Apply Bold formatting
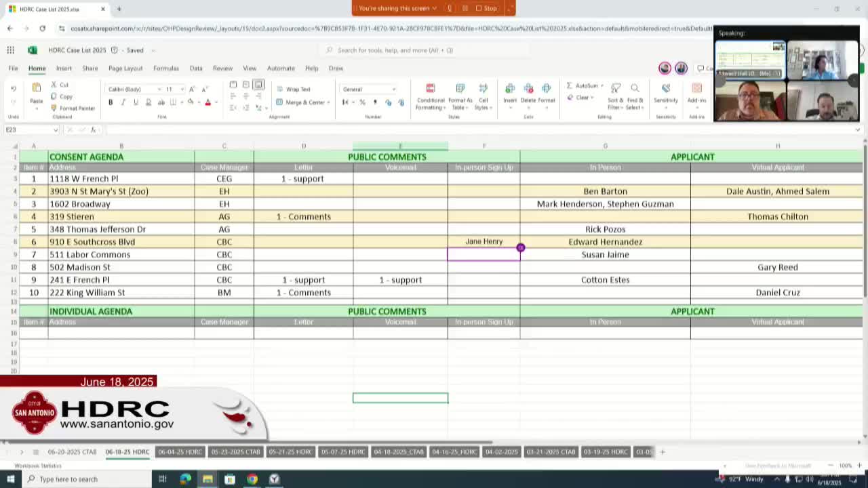 pyautogui.click(x=111, y=102)
